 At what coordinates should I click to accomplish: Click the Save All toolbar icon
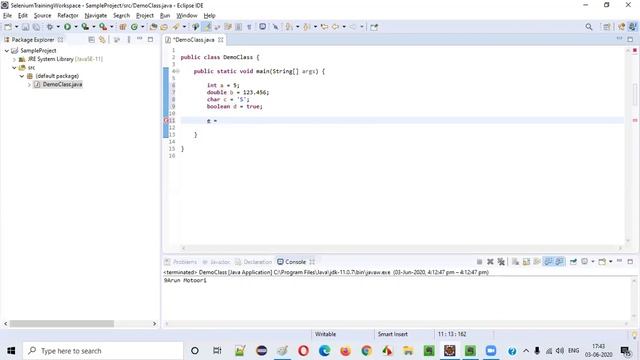pyautogui.click(x=36, y=27)
